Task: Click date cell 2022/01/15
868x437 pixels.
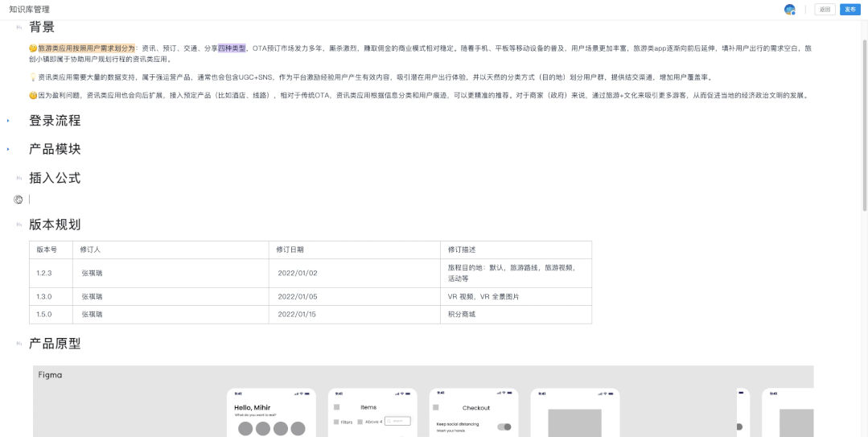Action: click(355, 314)
